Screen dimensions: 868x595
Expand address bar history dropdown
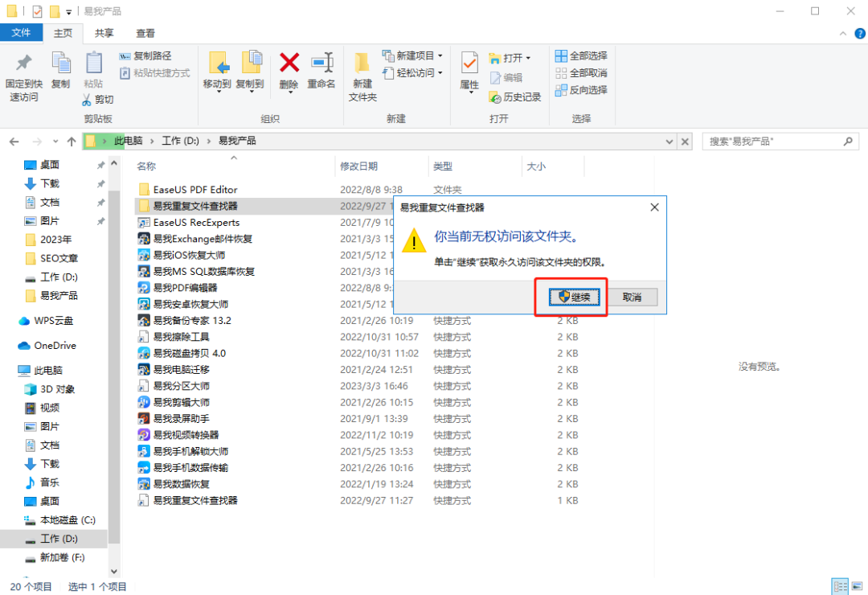coord(669,142)
